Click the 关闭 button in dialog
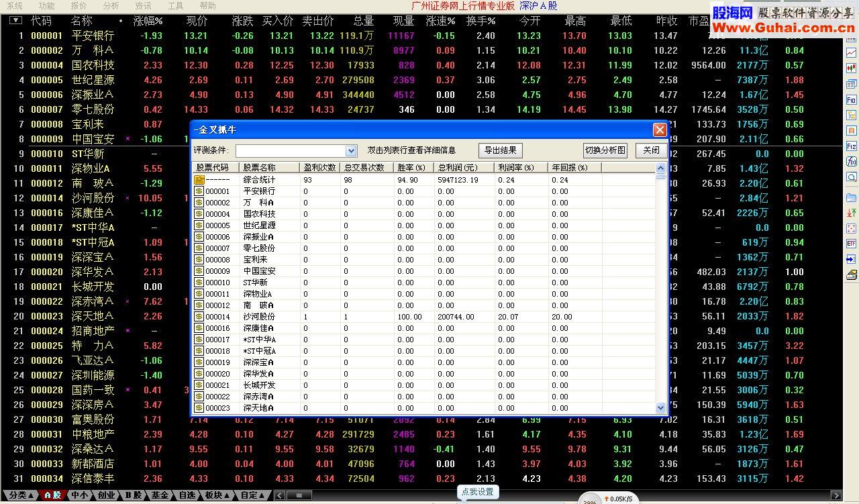 [x=651, y=150]
